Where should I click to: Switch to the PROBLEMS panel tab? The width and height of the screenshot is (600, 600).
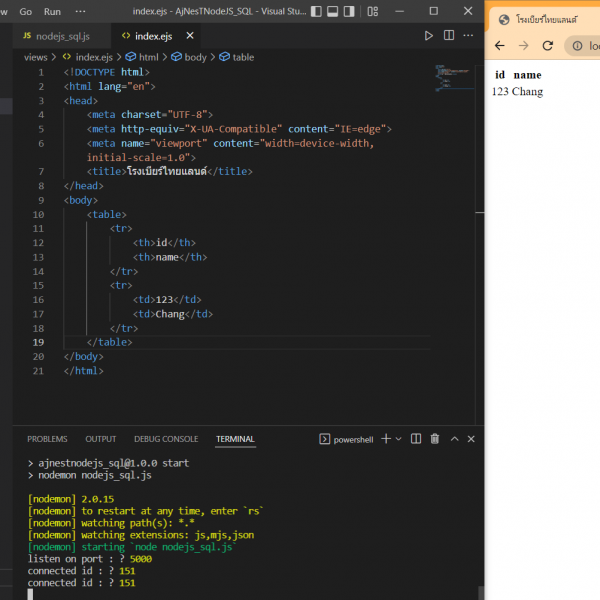47,439
